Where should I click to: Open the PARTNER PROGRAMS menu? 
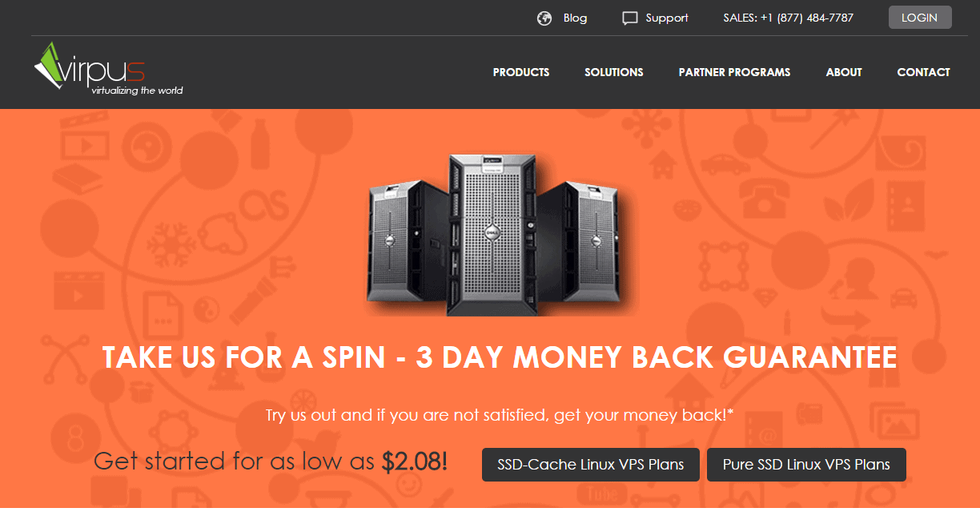pyautogui.click(x=734, y=72)
